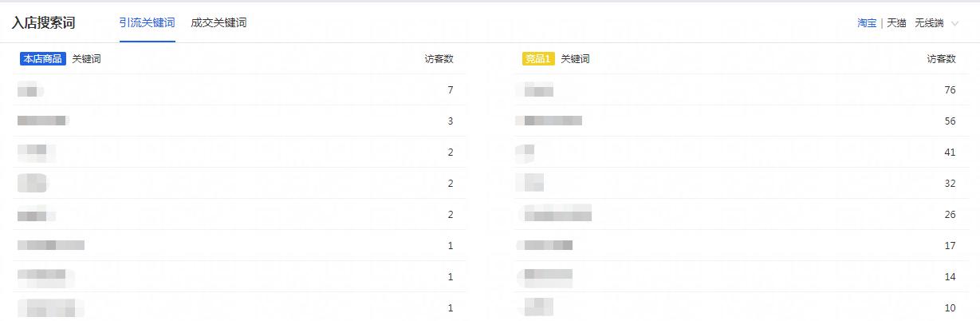Select the 竞品1 keyword with 10 visitors
Screen dimensions: 980x321
(536, 307)
